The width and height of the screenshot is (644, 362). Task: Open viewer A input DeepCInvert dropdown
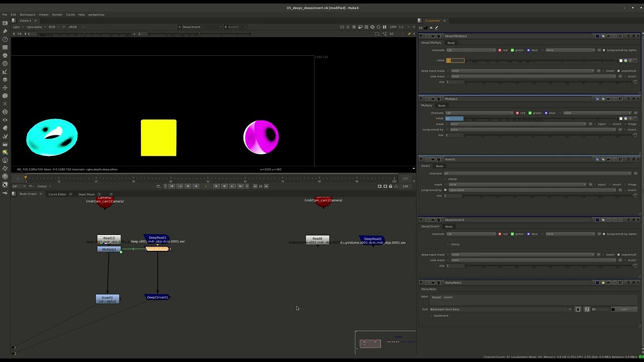199,27
